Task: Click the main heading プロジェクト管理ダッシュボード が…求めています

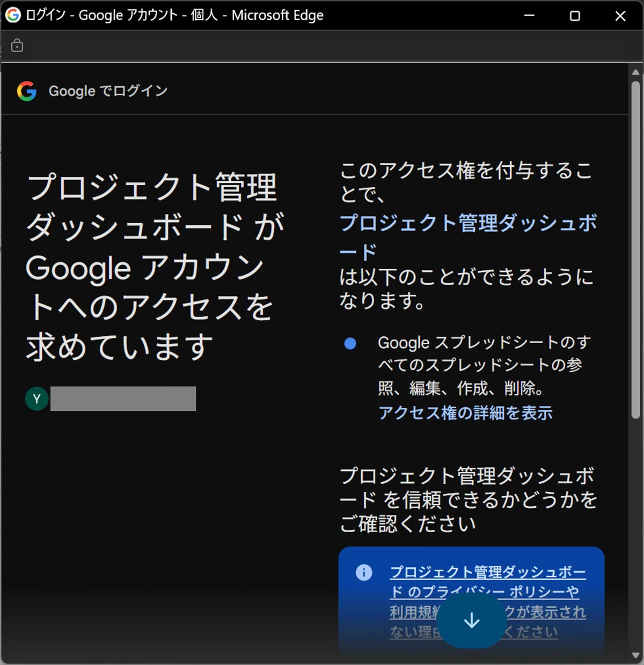Action: click(x=156, y=267)
